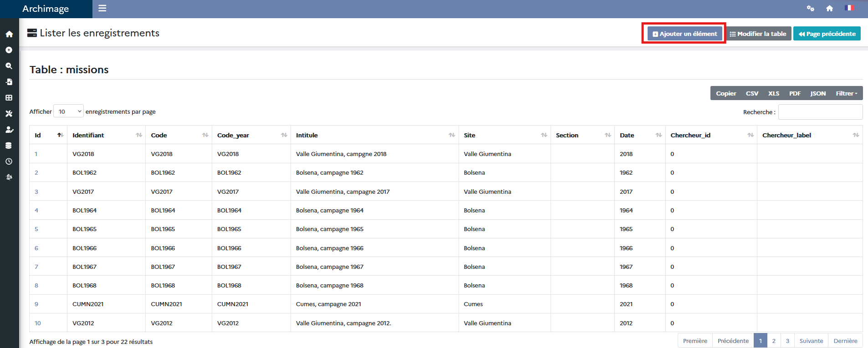This screenshot has height=348, width=868.
Task: Open the tools wrench icon in sidebar
Action: pyautogui.click(x=9, y=114)
